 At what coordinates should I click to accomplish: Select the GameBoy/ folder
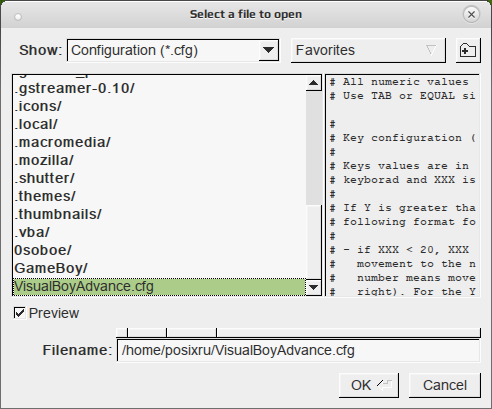[159, 268]
